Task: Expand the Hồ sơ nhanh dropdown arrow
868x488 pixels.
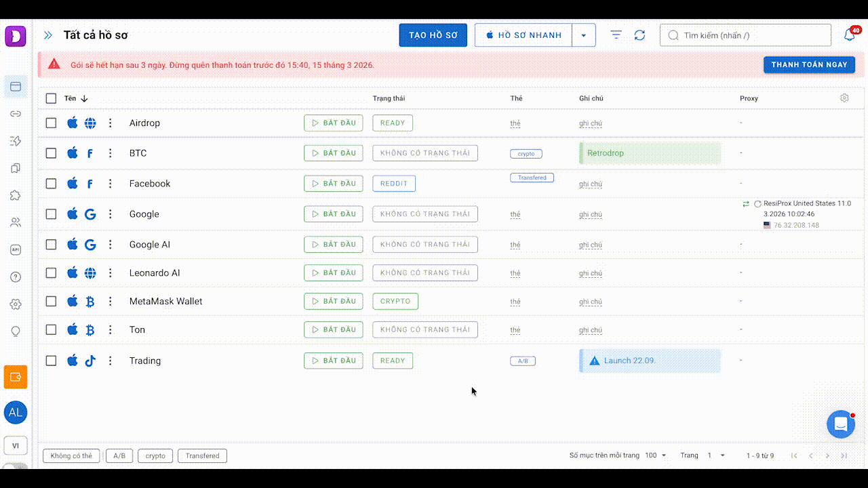Action: pyautogui.click(x=584, y=35)
